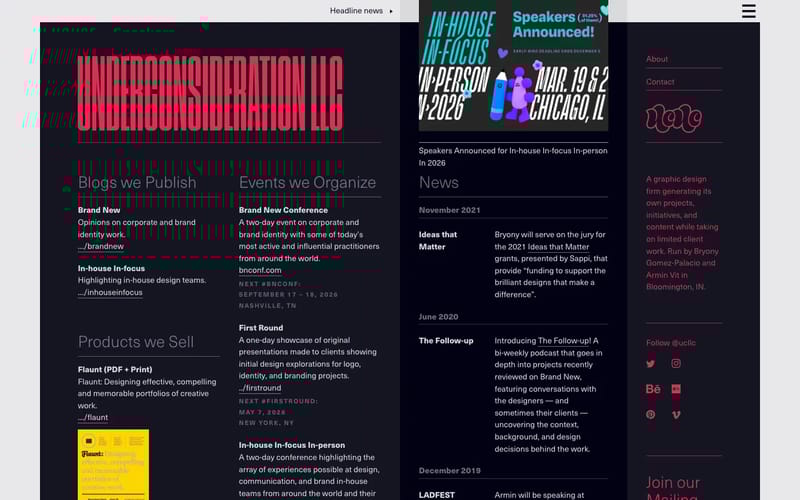
Task: Select the First Round event heading
Action: click(261, 328)
